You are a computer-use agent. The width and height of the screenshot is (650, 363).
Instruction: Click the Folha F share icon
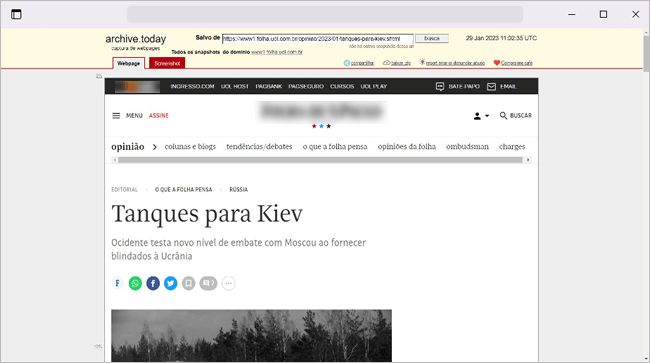[x=118, y=283]
